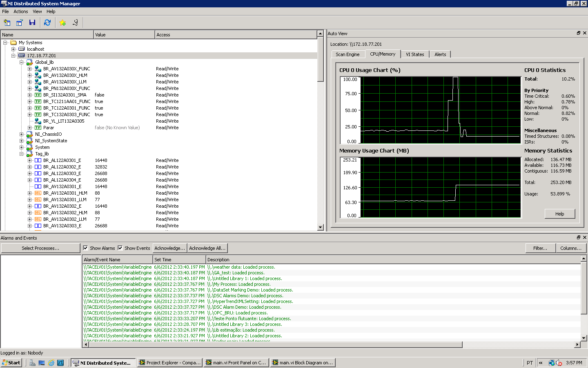The width and height of the screenshot is (588, 368).
Task: Click the Help button in CPU/Memory view
Action: click(x=559, y=214)
